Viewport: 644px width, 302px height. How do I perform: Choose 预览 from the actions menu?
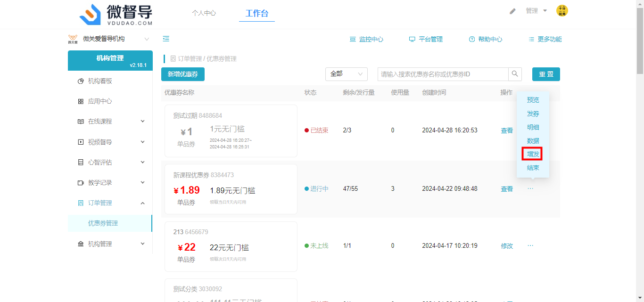pyautogui.click(x=533, y=100)
